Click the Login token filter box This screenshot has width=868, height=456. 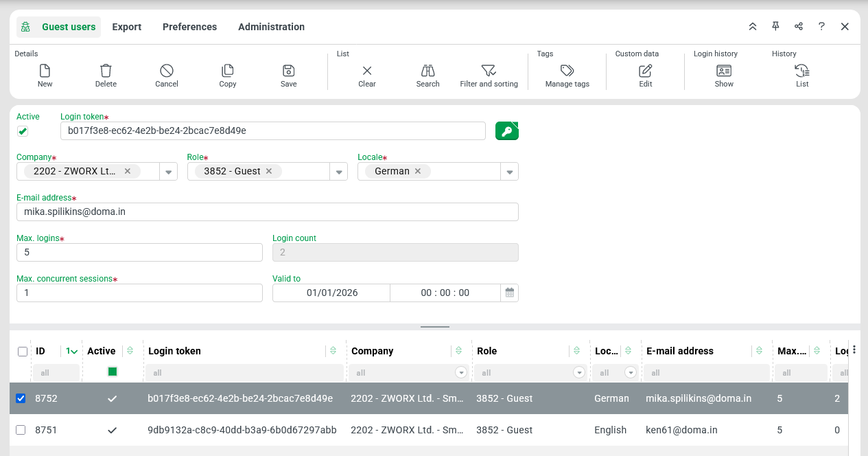point(244,372)
